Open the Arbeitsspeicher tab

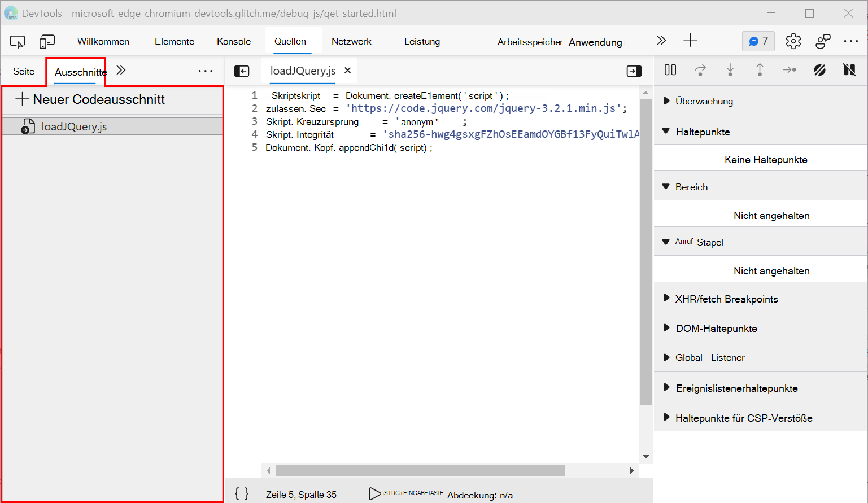click(530, 42)
